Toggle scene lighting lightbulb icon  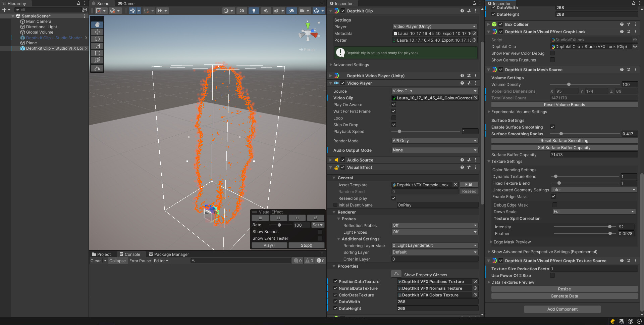tap(254, 11)
